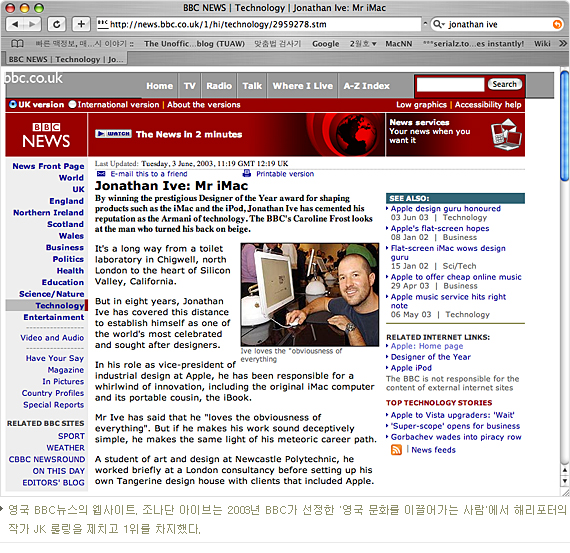Open the A-Z Index tab
This screenshot has height=553, width=570.
click(x=366, y=86)
